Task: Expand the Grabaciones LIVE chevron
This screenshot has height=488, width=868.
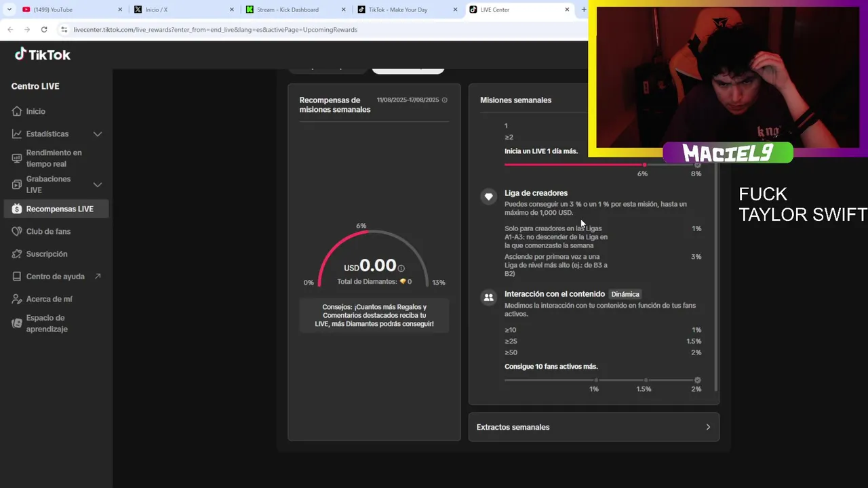Action: pyautogui.click(x=98, y=184)
